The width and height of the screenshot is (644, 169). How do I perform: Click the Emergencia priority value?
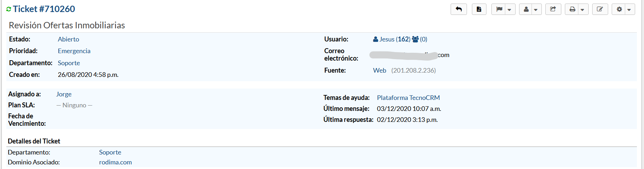coord(74,51)
